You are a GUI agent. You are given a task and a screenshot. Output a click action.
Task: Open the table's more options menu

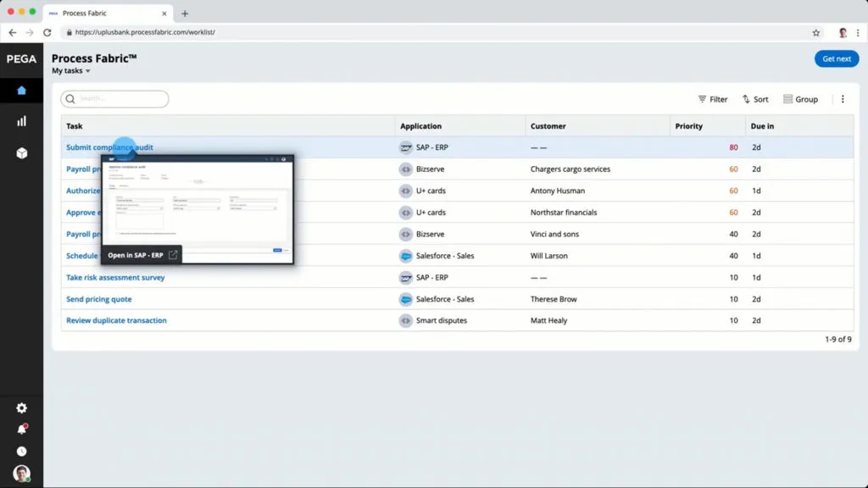(843, 99)
